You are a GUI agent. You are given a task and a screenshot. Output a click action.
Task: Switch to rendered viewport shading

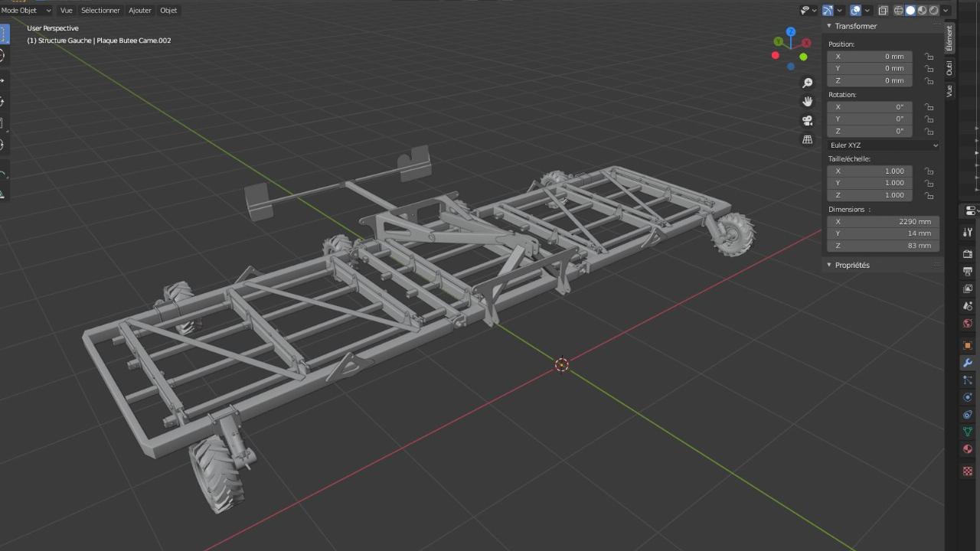(933, 10)
